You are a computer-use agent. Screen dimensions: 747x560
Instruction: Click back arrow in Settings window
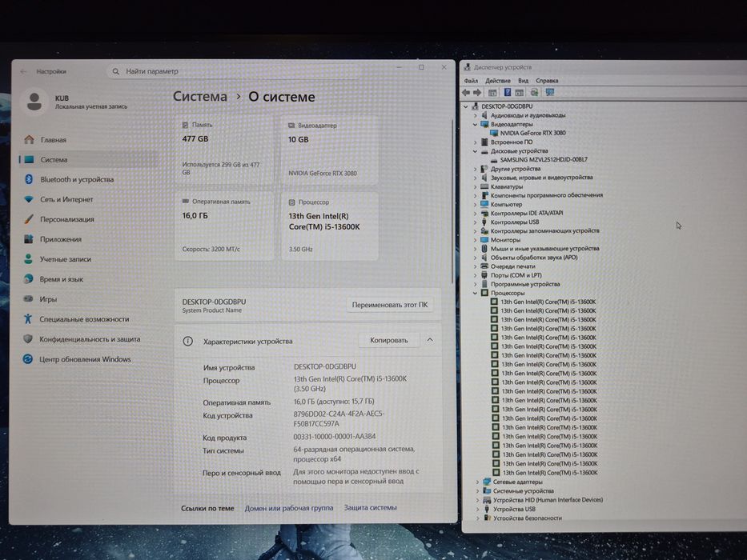coord(23,71)
